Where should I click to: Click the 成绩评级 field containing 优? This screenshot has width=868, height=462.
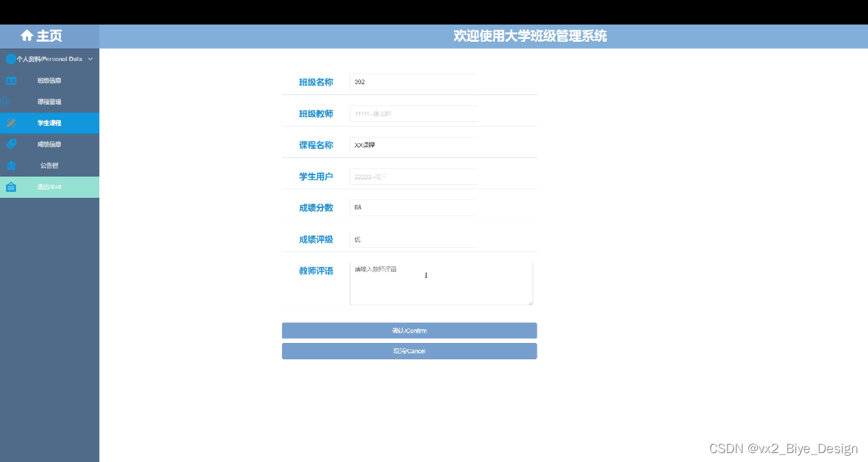[x=413, y=240]
